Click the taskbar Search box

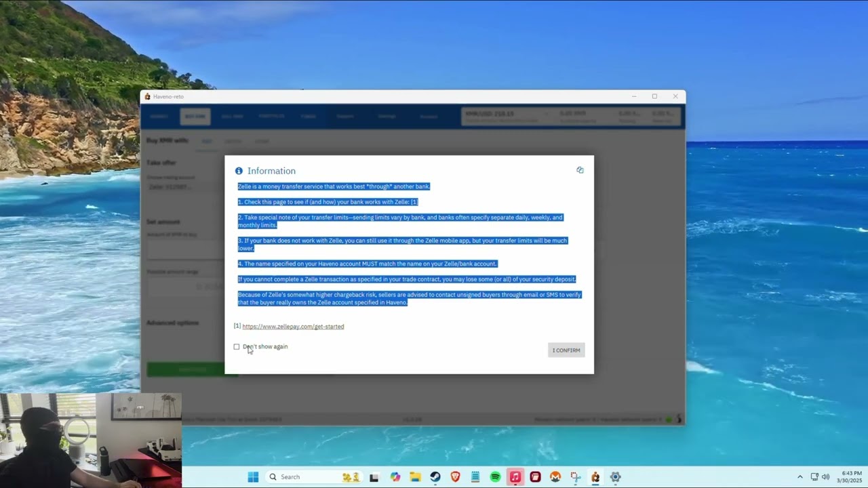click(314, 477)
